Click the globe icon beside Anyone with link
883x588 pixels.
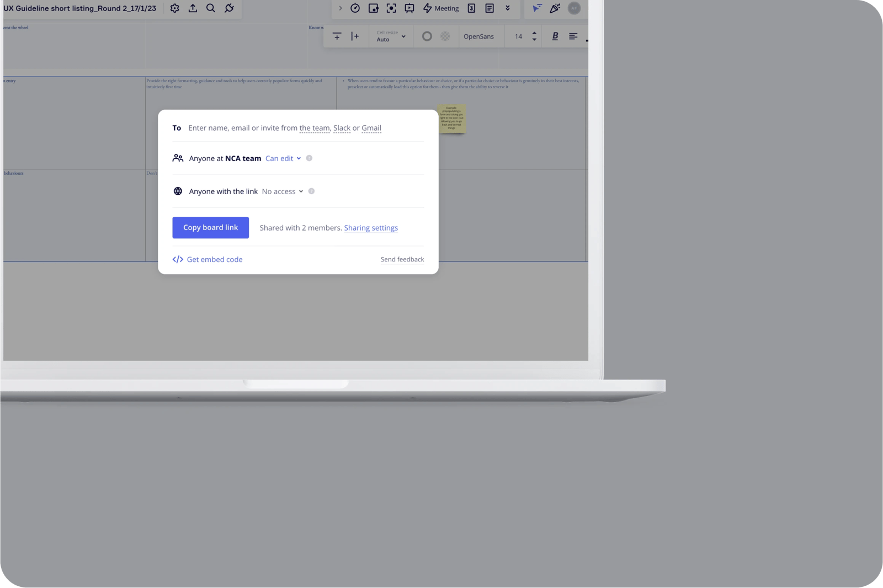click(178, 191)
